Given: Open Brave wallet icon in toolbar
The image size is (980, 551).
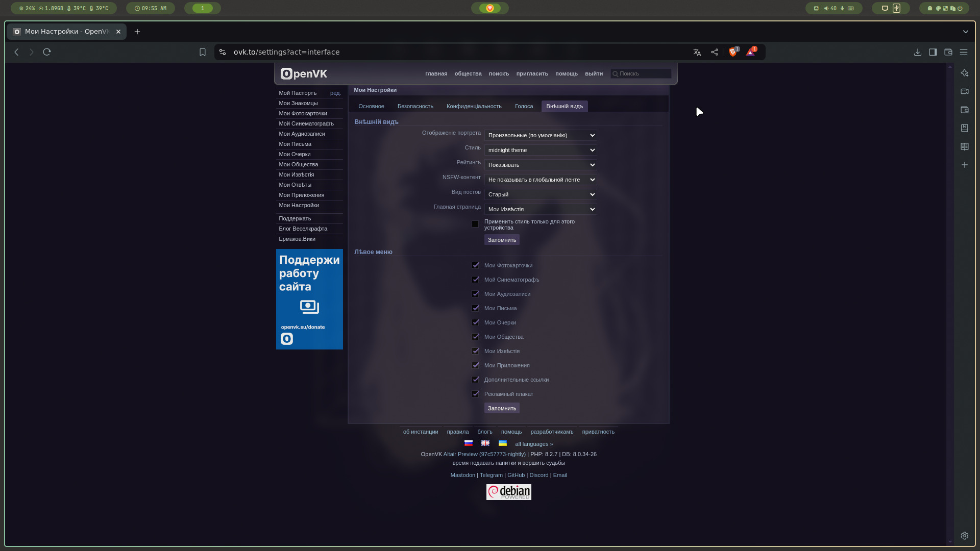Looking at the screenshot, I should click(948, 52).
